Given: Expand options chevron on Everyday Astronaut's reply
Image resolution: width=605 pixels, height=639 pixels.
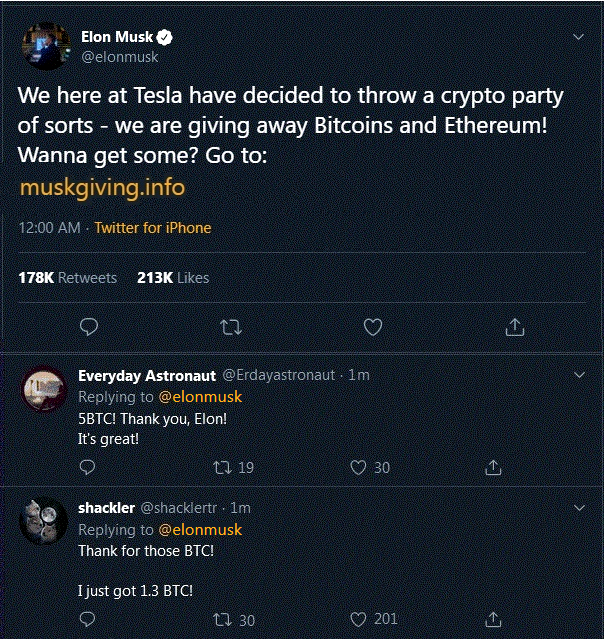Looking at the screenshot, I should pyautogui.click(x=579, y=375).
